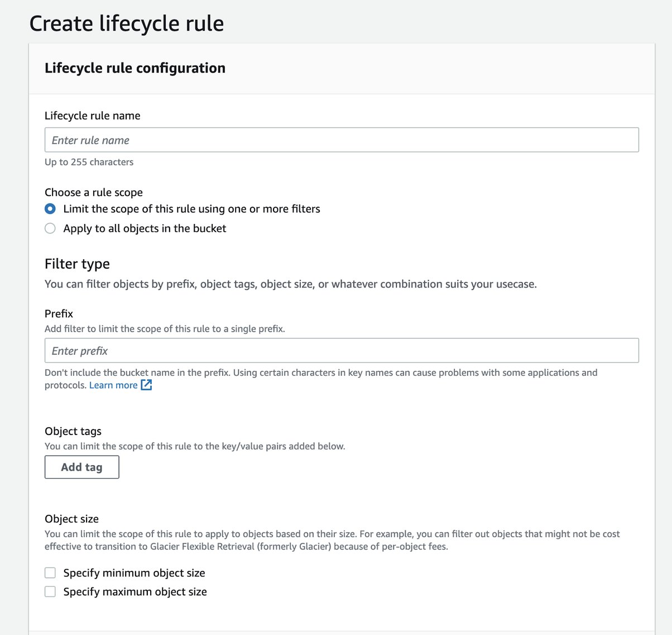Click the Enter rule name input field
Image resolution: width=672 pixels, height=635 pixels.
[x=342, y=140]
